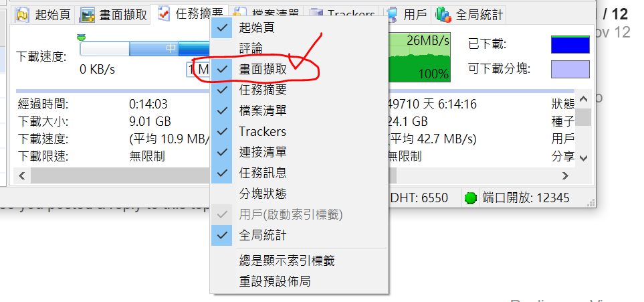Uncheck Trackers in the tab menu

tap(300, 132)
